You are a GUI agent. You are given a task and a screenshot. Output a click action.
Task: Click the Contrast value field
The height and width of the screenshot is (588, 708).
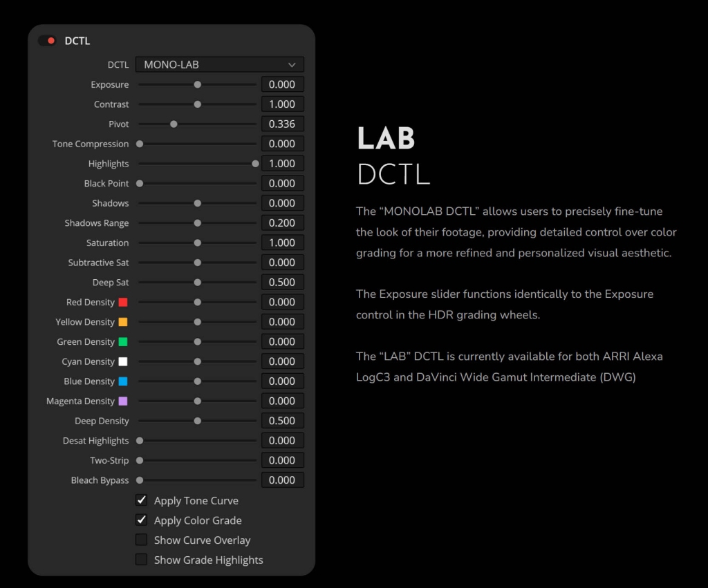[282, 104]
